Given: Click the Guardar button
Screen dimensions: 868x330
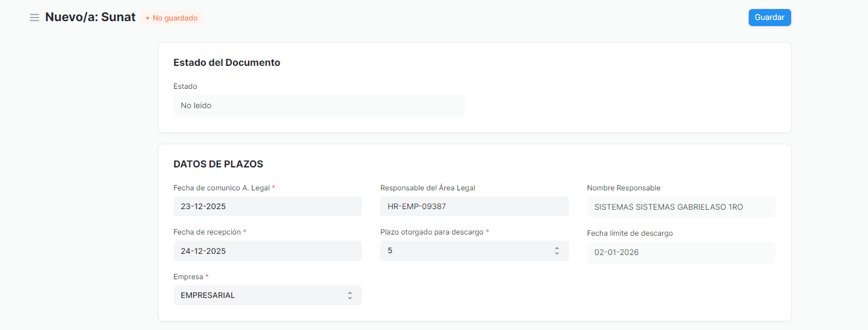Looking at the screenshot, I should 769,18.
